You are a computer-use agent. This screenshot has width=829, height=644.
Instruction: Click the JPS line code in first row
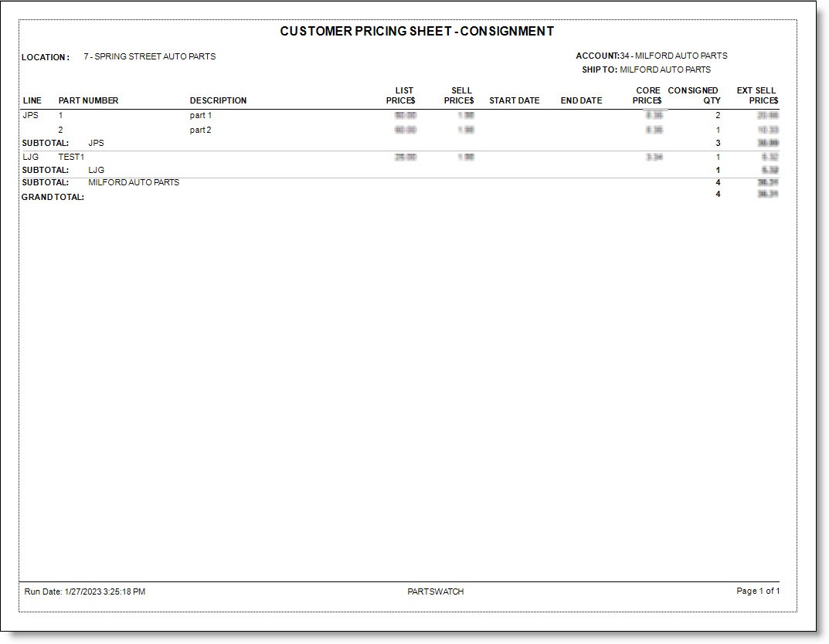coord(31,115)
